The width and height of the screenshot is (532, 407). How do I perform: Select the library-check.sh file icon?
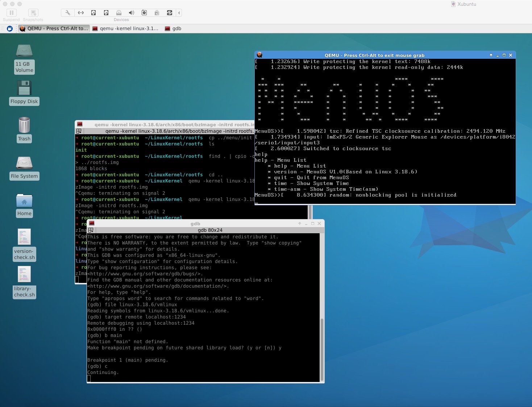[24, 282]
